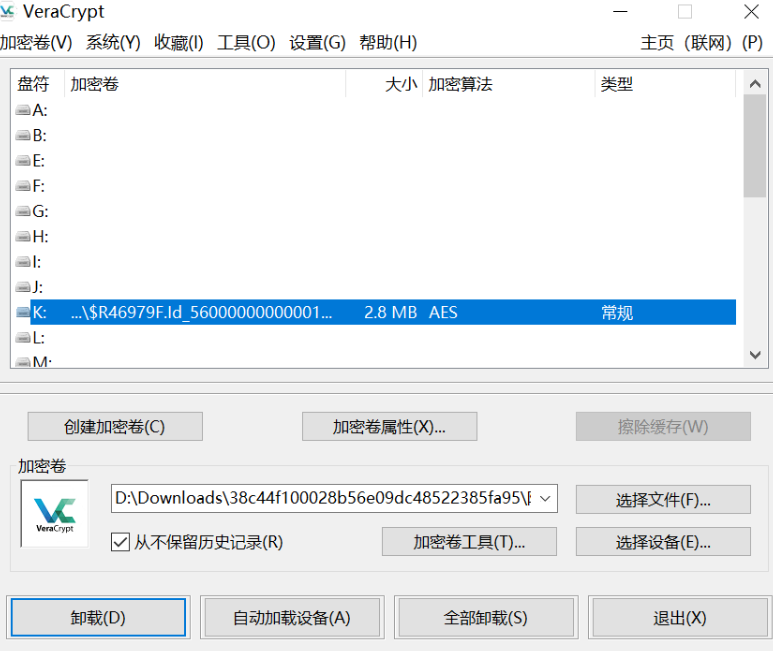773x651 pixels.
Task: Click the 创建加密卷(C) button
Action: (x=115, y=427)
